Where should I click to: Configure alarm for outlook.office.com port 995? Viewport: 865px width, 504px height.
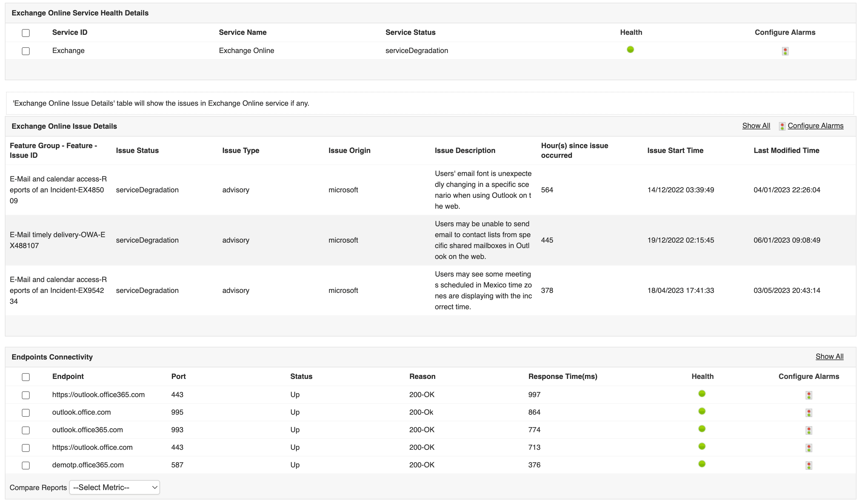point(809,413)
